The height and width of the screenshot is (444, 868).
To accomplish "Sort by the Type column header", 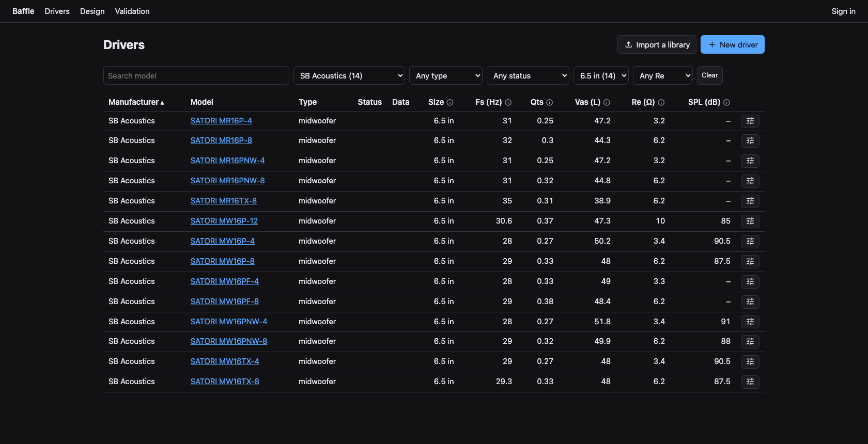I will [307, 102].
